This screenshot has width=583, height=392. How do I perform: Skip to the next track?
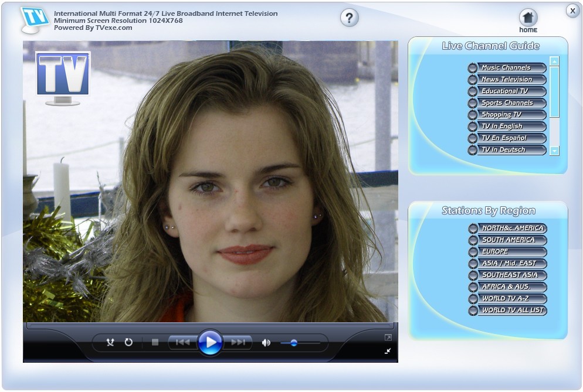[239, 343]
